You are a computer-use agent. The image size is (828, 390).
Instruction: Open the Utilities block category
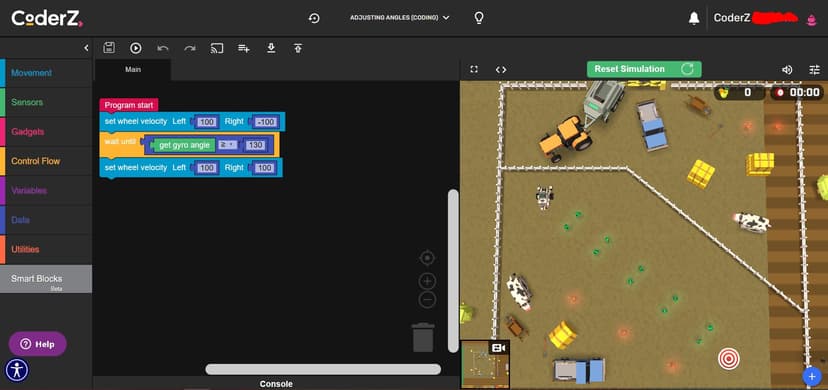click(46, 249)
